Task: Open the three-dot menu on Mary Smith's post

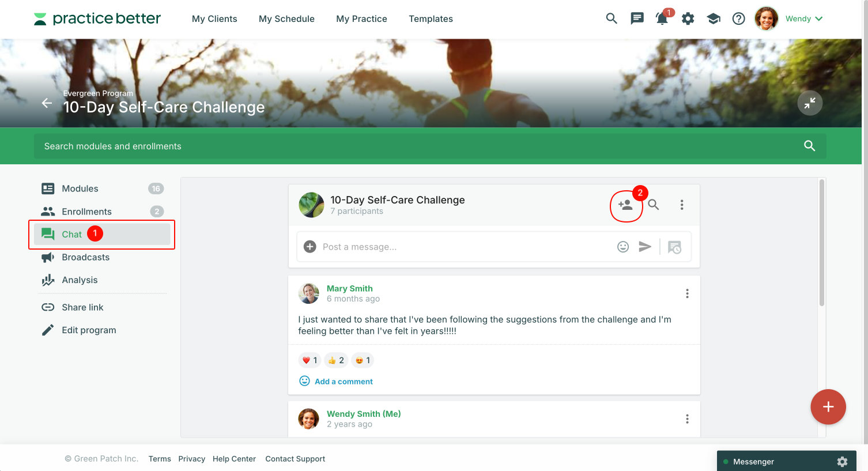Action: coord(687,293)
